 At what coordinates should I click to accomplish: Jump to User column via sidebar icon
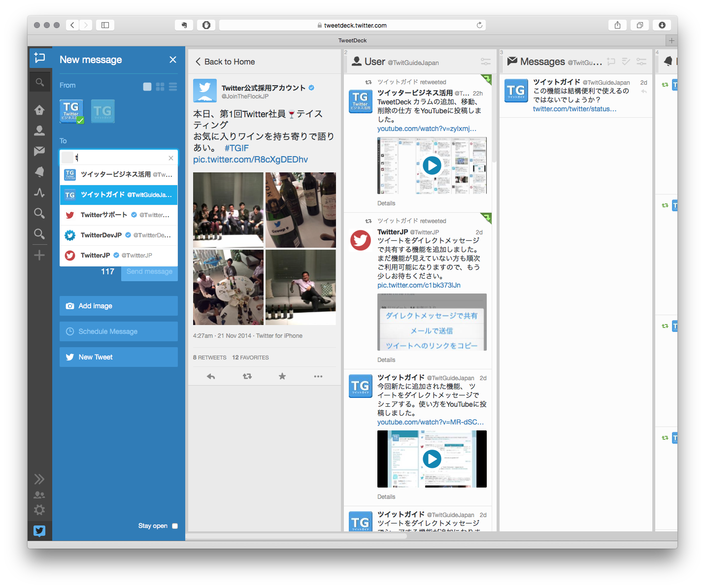click(x=39, y=131)
